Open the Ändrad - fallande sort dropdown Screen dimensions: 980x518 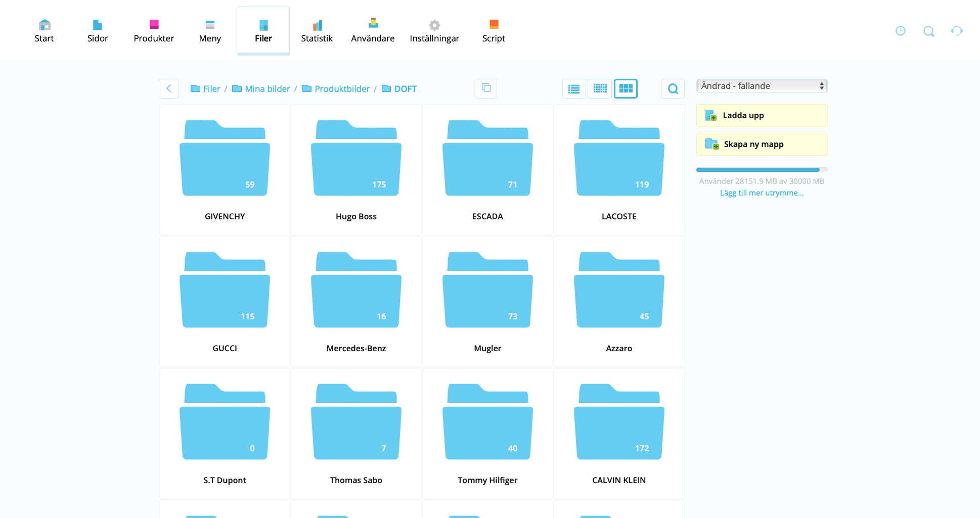point(762,86)
